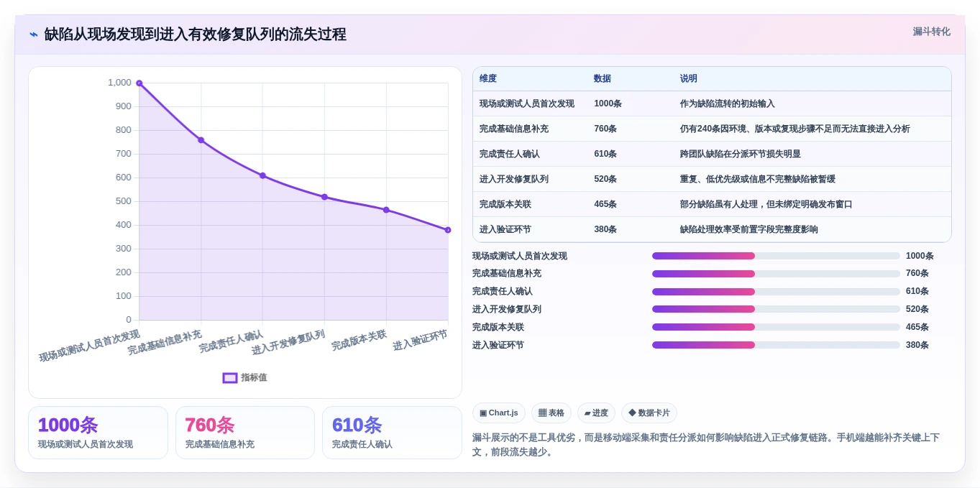The width and height of the screenshot is (980, 488).
Task: Select the 表格 chip
Action: point(551,413)
